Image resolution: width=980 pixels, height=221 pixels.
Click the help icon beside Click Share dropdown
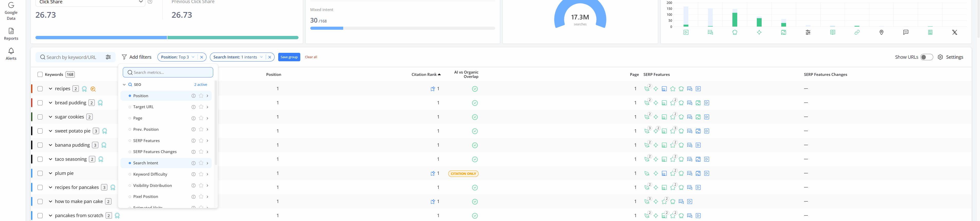click(x=150, y=2)
